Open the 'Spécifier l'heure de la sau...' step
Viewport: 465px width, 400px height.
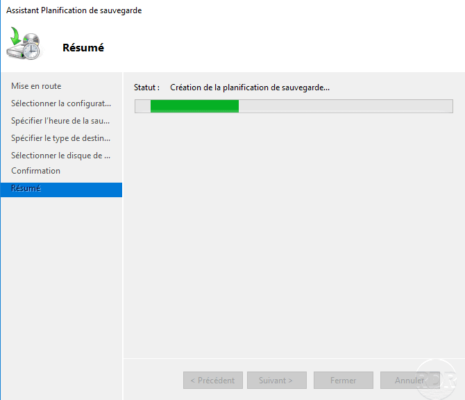tap(60, 121)
